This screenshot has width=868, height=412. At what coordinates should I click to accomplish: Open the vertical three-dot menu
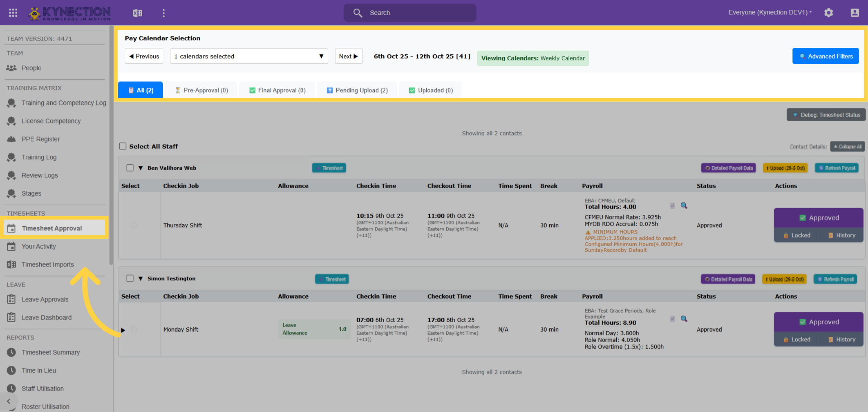click(x=163, y=13)
